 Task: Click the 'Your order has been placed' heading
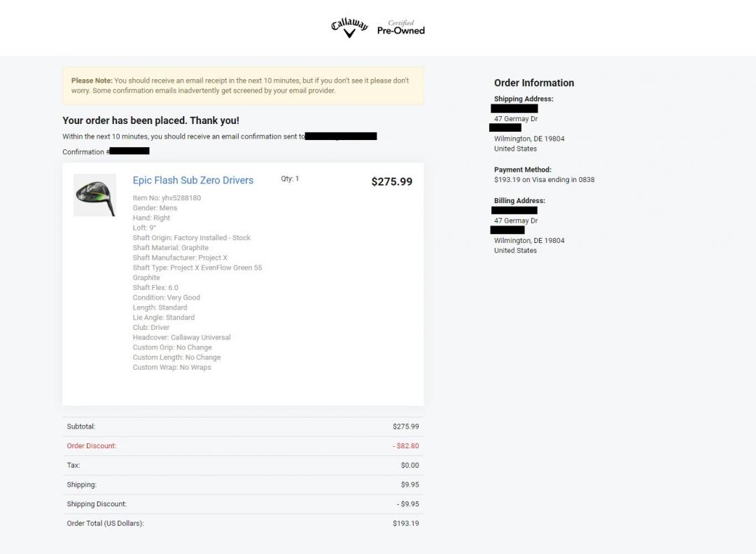pos(150,120)
